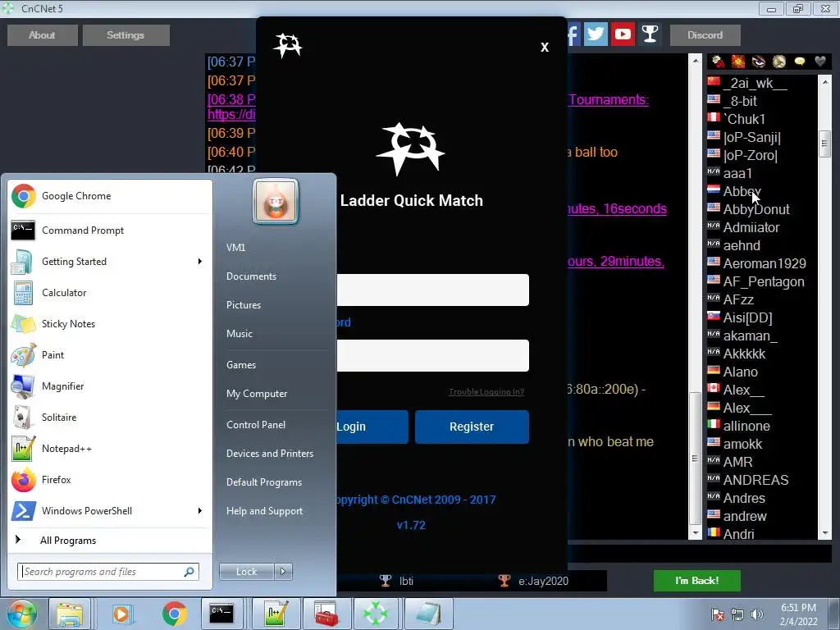
Task: Click the Trouble Logging In? link
Action: (486, 391)
